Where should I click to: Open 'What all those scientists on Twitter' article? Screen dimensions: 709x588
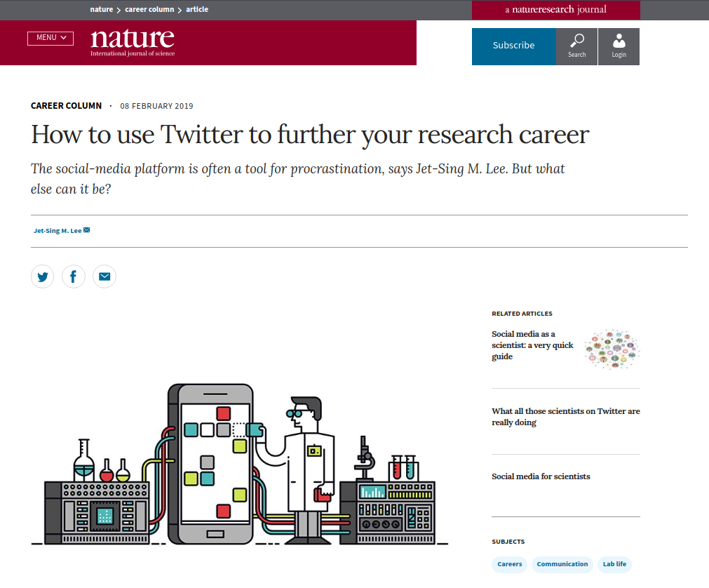pos(566,417)
